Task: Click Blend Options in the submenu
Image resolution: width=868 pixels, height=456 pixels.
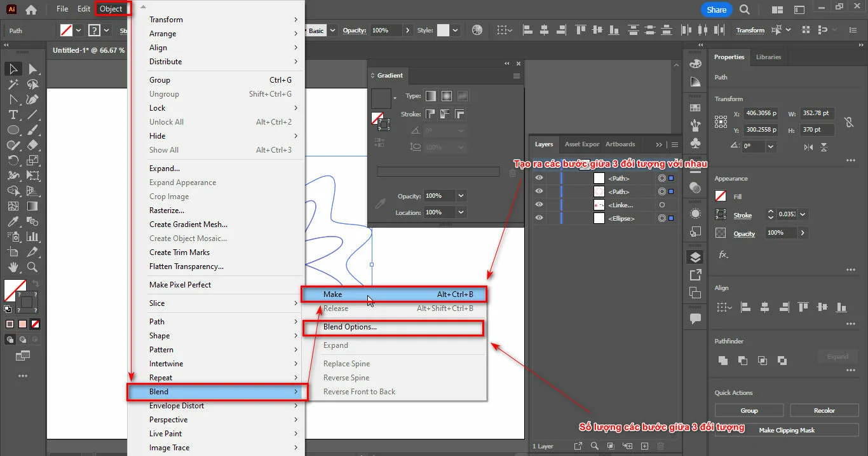Action: click(x=349, y=327)
